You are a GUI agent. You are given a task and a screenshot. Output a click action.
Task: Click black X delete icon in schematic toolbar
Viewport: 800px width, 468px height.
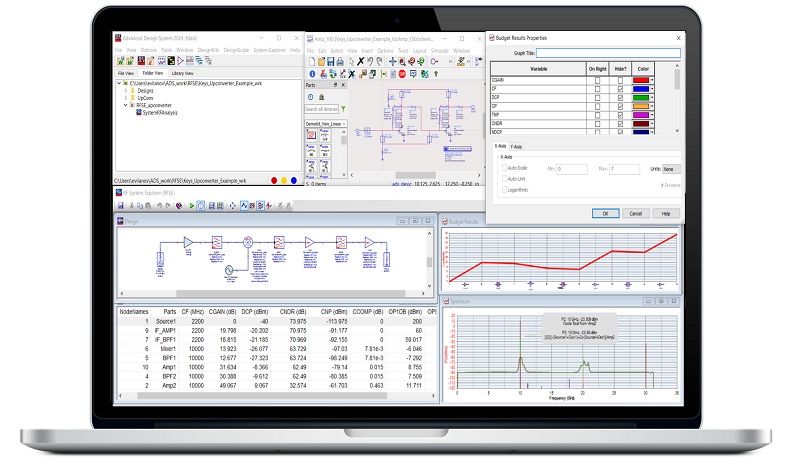coord(361,62)
